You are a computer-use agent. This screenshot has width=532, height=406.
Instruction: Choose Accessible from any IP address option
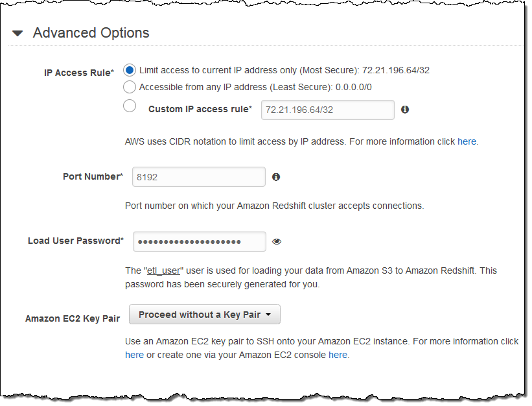click(130, 87)
